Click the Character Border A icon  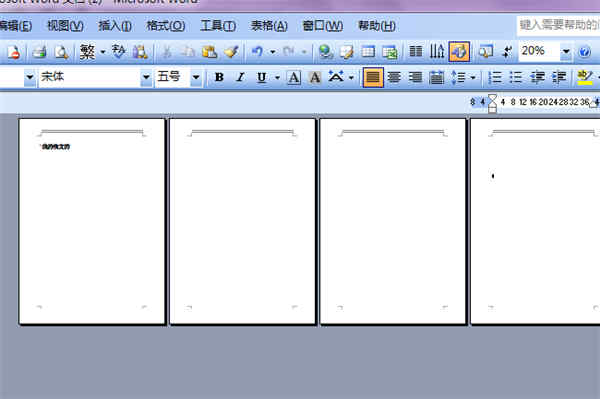pyautogui.click(x=294, y=78)
